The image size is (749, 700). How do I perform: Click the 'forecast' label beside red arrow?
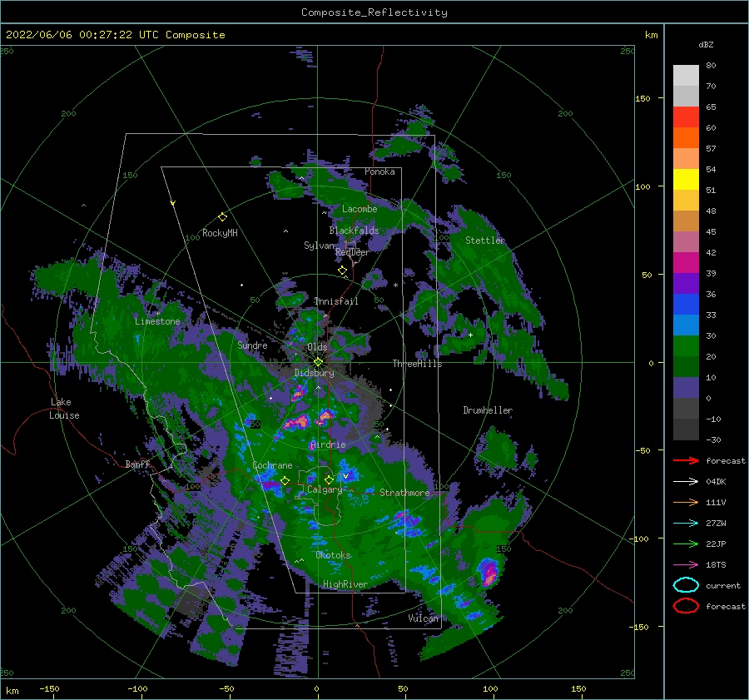pyautogui.click(x=726, y=460)
